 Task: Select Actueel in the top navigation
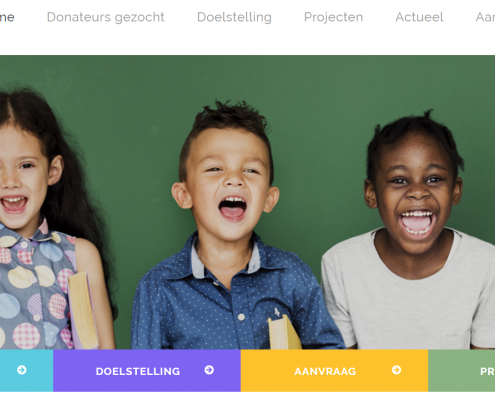pos(419,17)
